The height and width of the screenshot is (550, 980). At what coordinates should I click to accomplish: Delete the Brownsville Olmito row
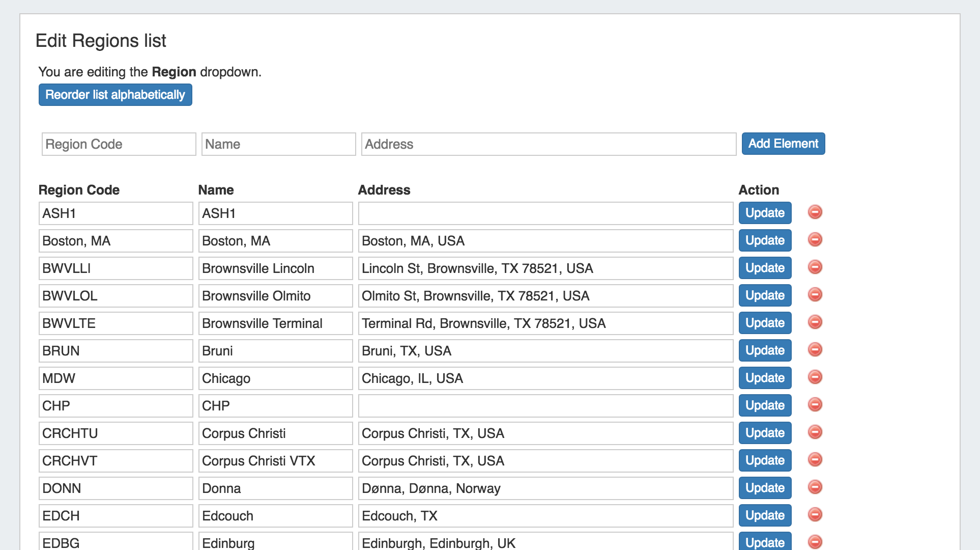point(815,294)
